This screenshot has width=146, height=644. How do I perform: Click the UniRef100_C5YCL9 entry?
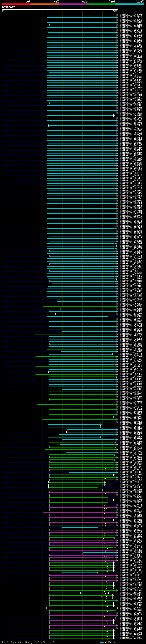(x=131, y=374)
